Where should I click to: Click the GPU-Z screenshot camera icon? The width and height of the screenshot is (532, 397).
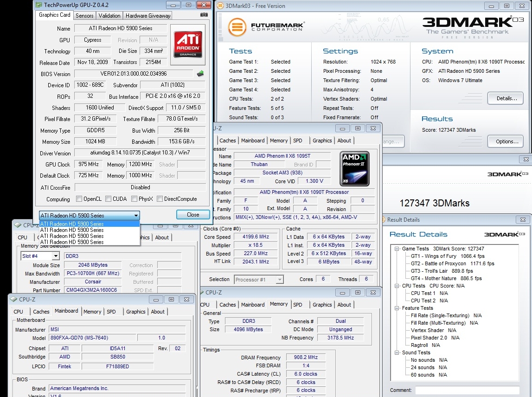click(204, 15)
